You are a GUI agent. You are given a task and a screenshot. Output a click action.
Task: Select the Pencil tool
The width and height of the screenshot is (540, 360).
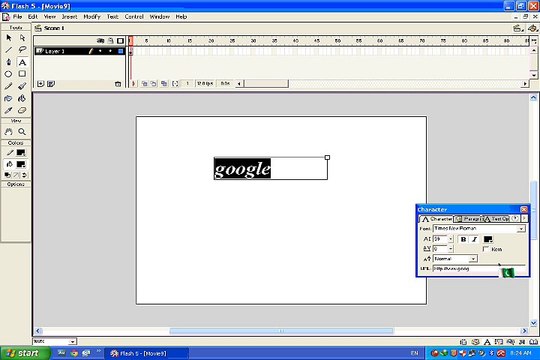(9, 86)
